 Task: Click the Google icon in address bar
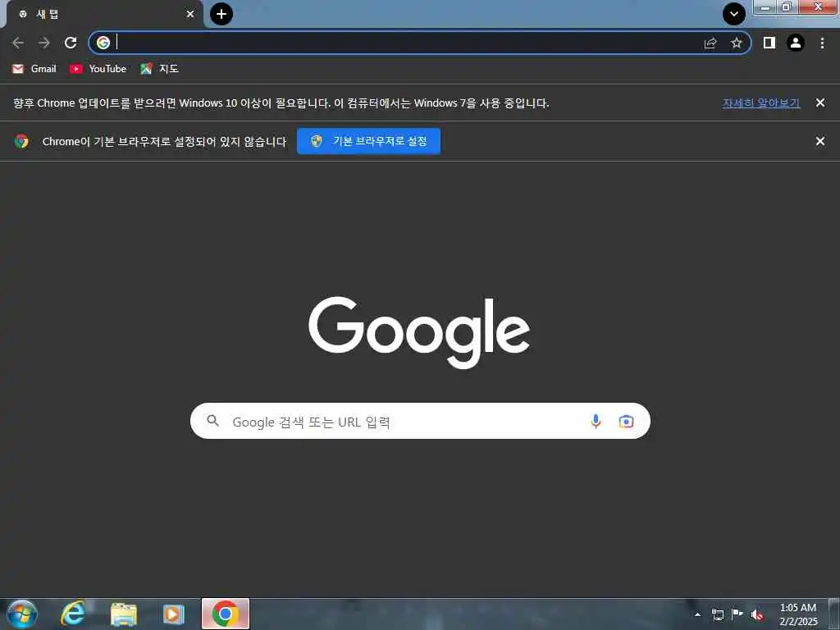[103, 43]
